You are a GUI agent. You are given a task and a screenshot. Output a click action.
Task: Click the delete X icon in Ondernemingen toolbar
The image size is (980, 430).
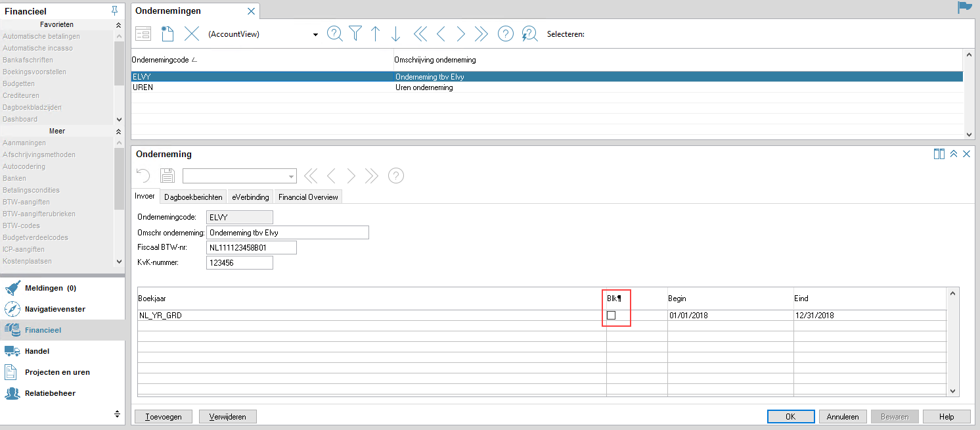point(191,34)
